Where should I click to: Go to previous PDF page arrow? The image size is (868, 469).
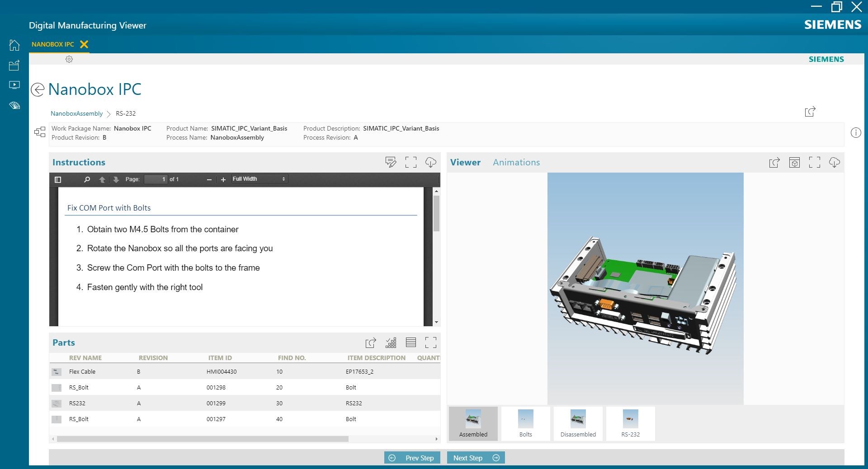pos(102,179)
